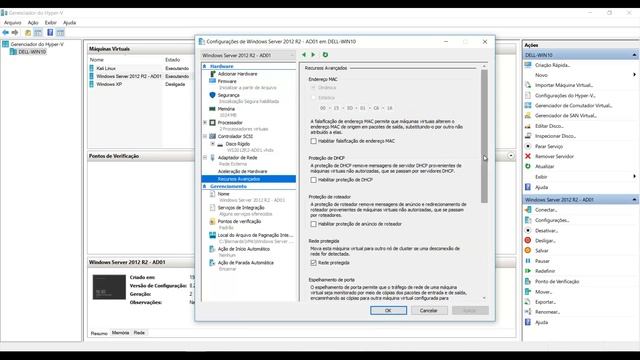Uncheck the Rede protegida checkbox
The width and height of the screenshot is (640, 360).
(x=313, y=263)
